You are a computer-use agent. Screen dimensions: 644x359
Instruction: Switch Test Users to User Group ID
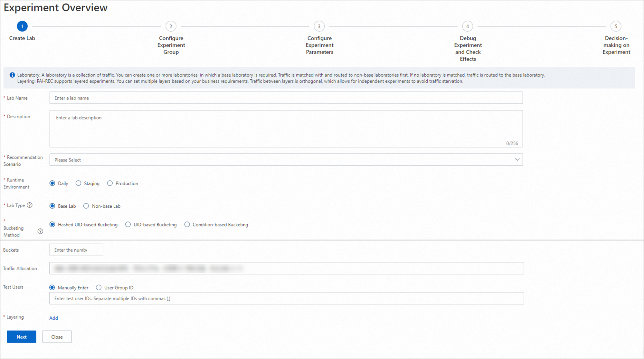point(99,287)
